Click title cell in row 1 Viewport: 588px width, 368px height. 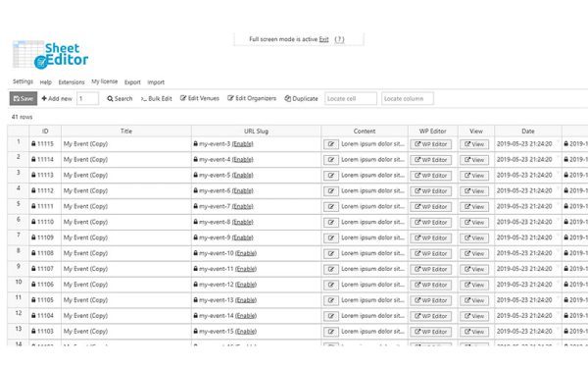(126, 144)
